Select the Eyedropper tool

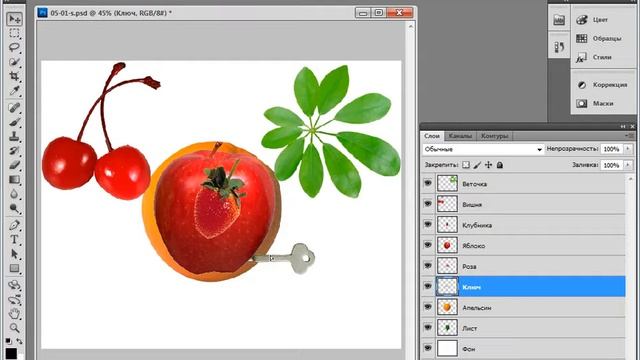[x=14, y=91]
